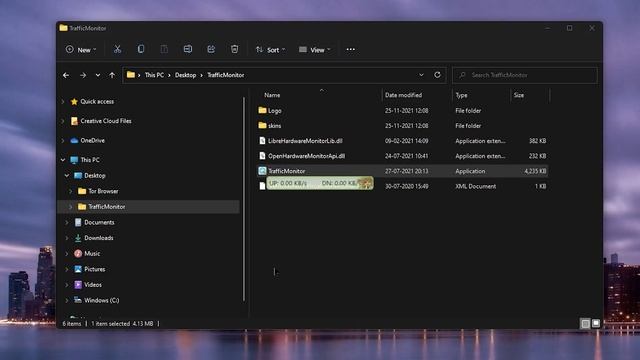Click the Paste clipboard icon
Viewport: 640px width, 360px height.
(164, 49)
